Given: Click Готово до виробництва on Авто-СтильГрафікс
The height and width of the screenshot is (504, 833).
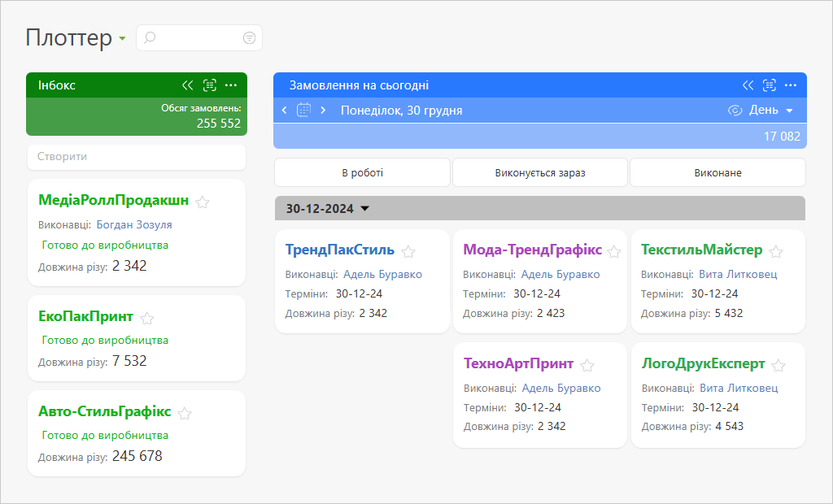Looking at the screenshot, I should coord(105,436).
